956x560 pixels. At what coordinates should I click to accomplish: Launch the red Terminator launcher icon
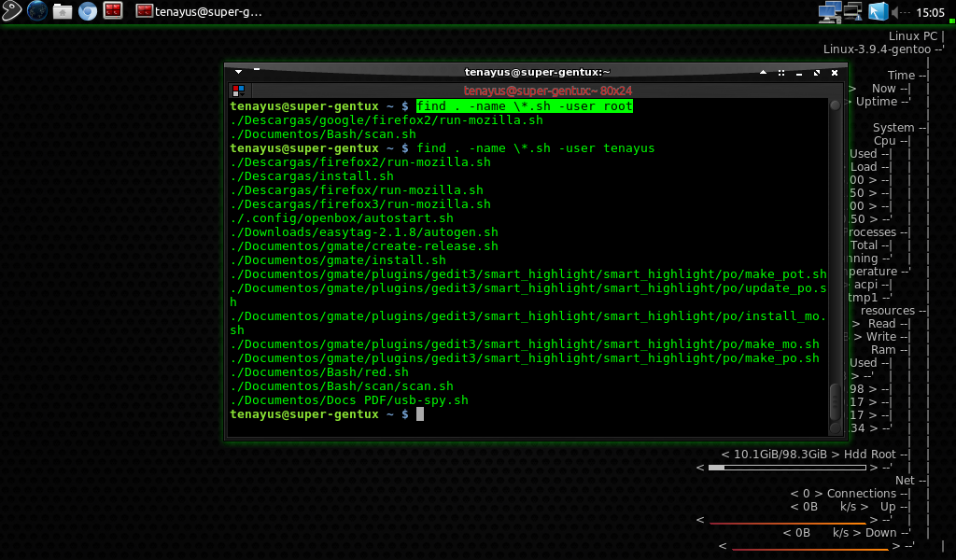pyautogui.click(x=113, y=10)
